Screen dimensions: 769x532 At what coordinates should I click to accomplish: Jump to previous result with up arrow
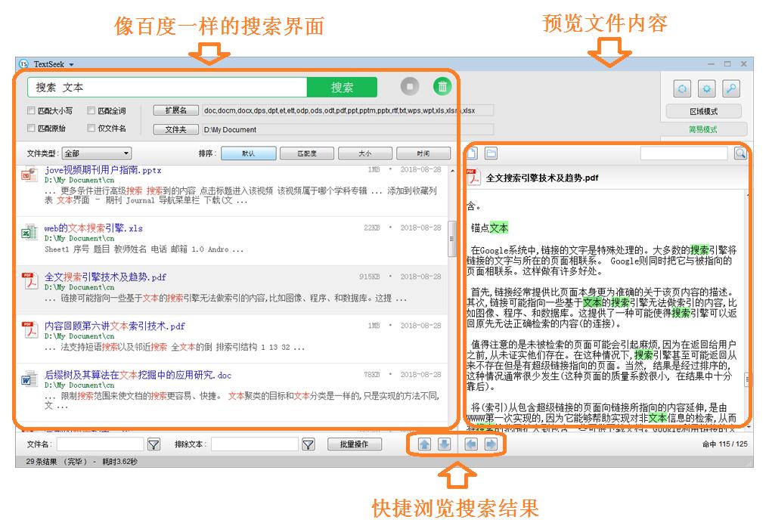point(425,444)
